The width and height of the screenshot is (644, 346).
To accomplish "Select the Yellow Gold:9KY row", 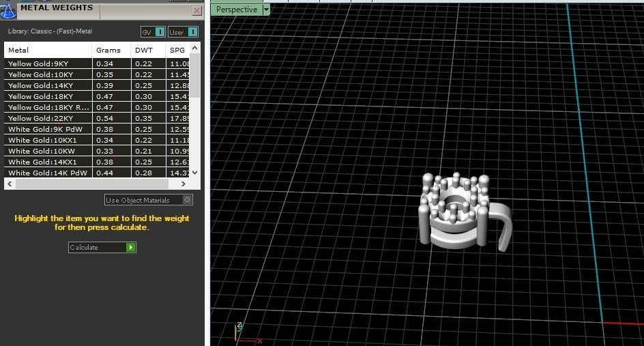I will (x=97, y=63).
